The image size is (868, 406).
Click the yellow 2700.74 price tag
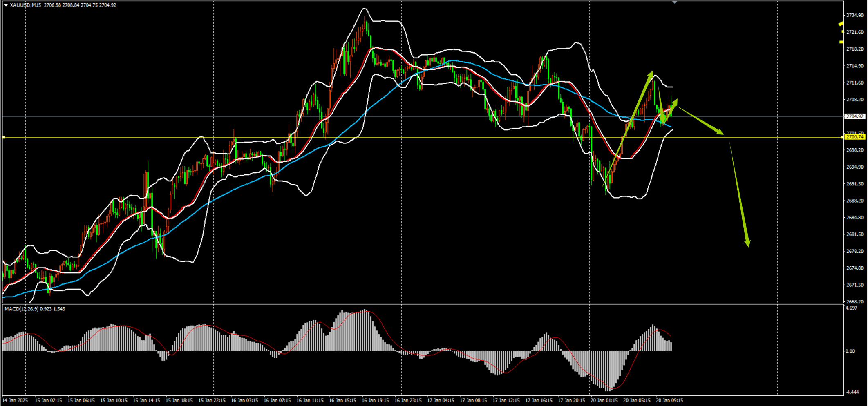click(855, 137)
